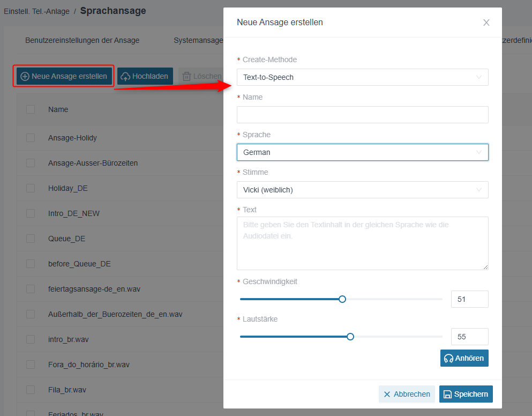Click the chevron arrow in the Stimme field

[x=479, y=189]
